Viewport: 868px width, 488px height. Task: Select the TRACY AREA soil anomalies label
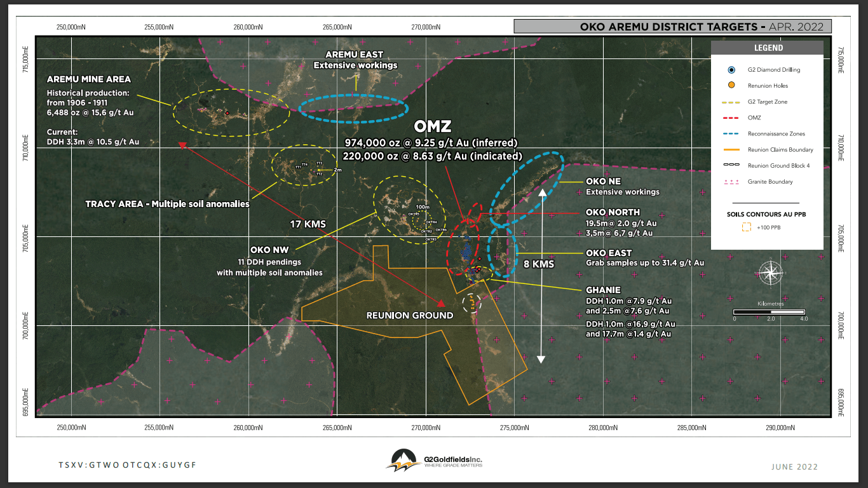click(x=167, y=205)
